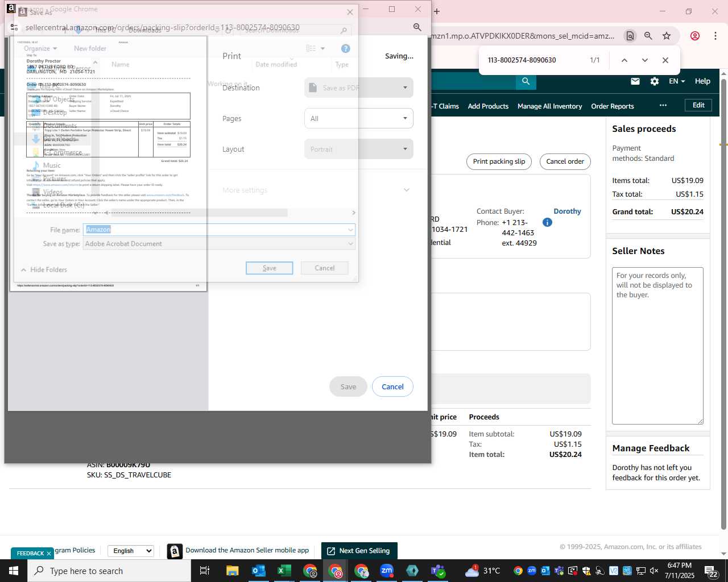Click New folder in the Save As dialog

[90, 48]
